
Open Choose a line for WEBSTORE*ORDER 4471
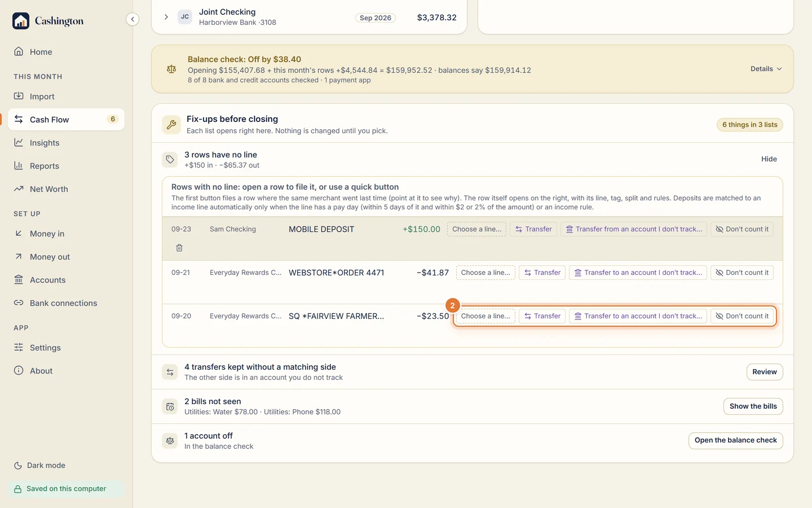(486, 273)
